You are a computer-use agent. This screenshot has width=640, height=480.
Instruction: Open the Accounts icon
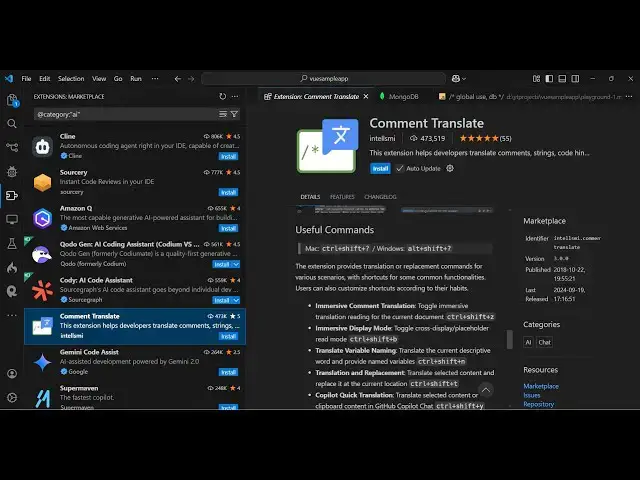(x=12, y=374)
